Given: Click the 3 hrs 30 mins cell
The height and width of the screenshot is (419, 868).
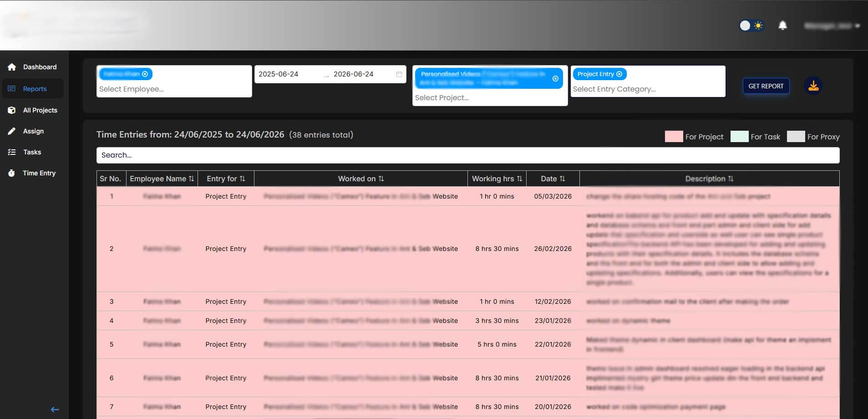Looking at the screenshot, I should pyautogui.click(x=497, y=321).
